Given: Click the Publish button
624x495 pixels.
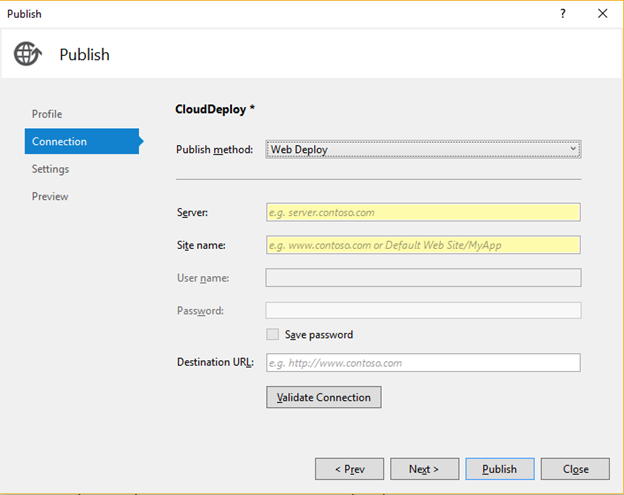Looking at the screenshot, I should (500, 469).
